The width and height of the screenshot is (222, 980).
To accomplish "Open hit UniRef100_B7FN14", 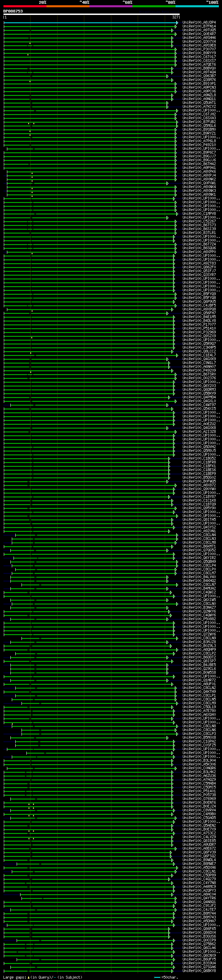I will (x=199, y=26).
